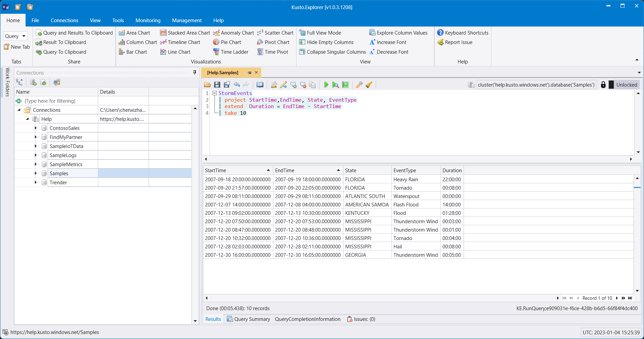Collapse the ribbon with the arrow
This screenshot has width=644, height=339.
pyautogui.click(x=637, y=60)
